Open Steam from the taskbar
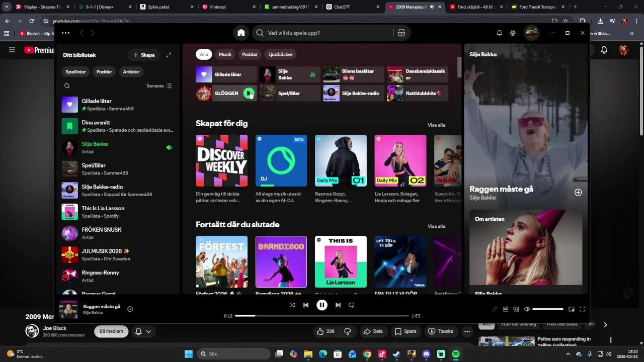The width and height of the screenshot is (644, 362). [396, 354]
